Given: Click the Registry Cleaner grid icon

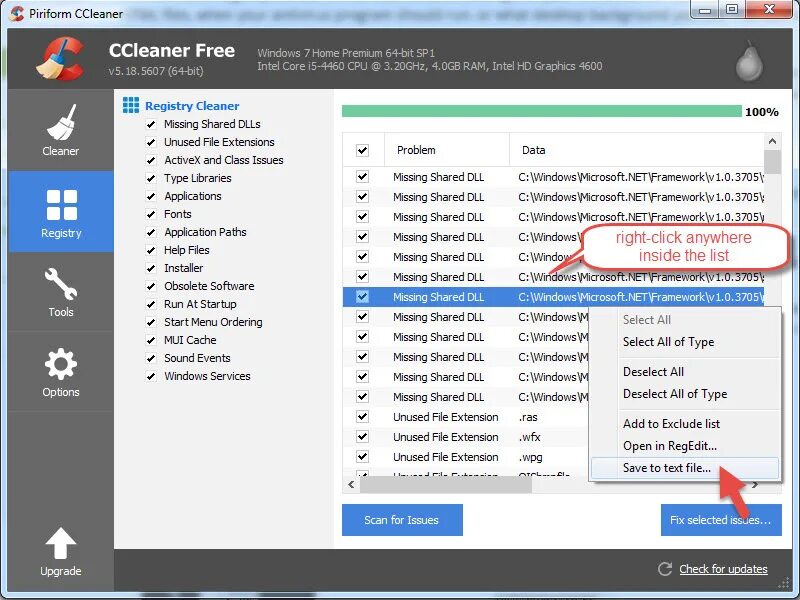Looking at the screenshot, I should (131, 105).
